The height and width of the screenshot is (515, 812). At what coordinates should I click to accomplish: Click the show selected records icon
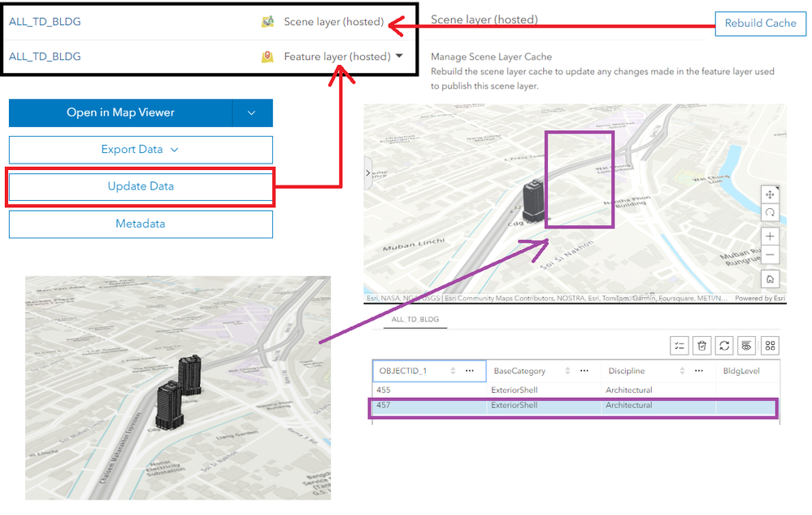tap(680, 346)
